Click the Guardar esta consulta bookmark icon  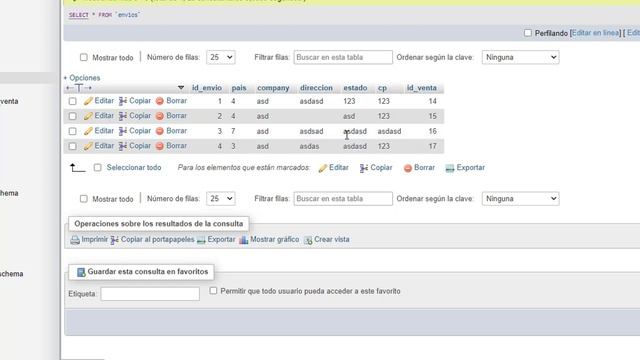(81, 272)
